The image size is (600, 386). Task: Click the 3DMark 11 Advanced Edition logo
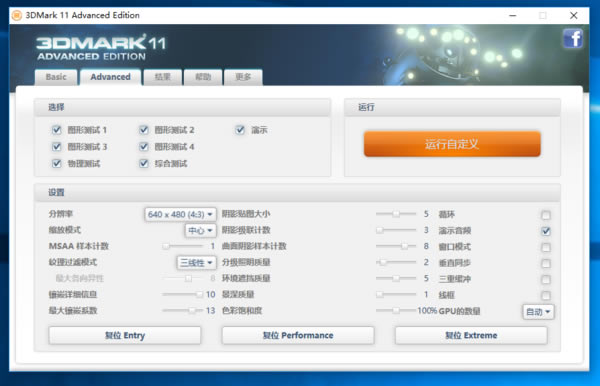coord(101,47)
